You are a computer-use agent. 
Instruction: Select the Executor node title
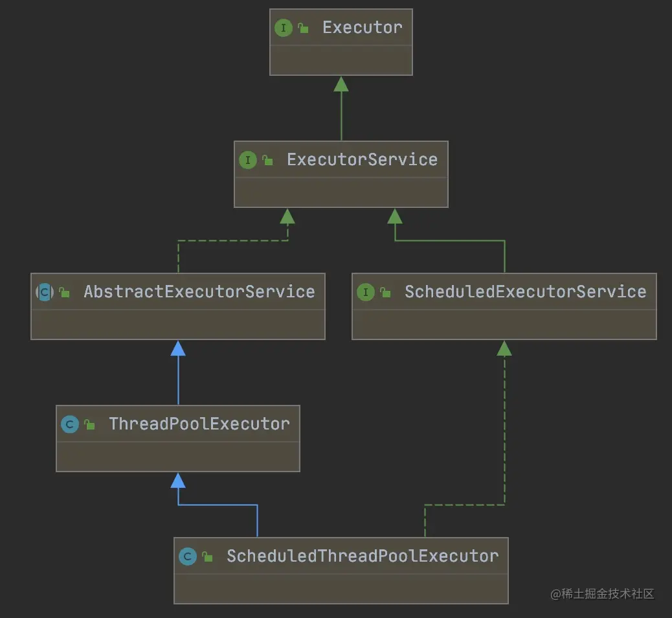pos(362,27)
